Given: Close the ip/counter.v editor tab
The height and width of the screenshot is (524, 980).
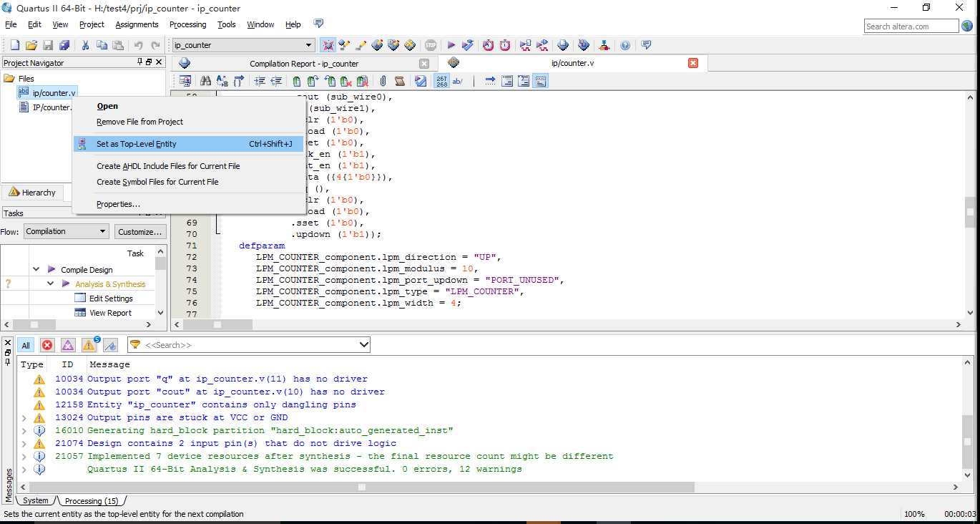Looking at the screenshot, I should coord(692,63).
